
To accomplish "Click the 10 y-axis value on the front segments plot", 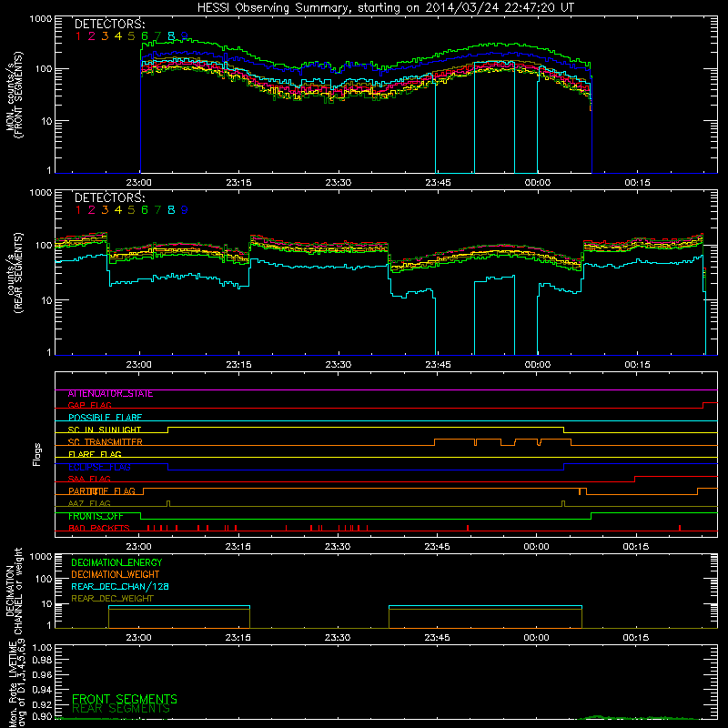I will pyautogui.click(x=46, y=121).
